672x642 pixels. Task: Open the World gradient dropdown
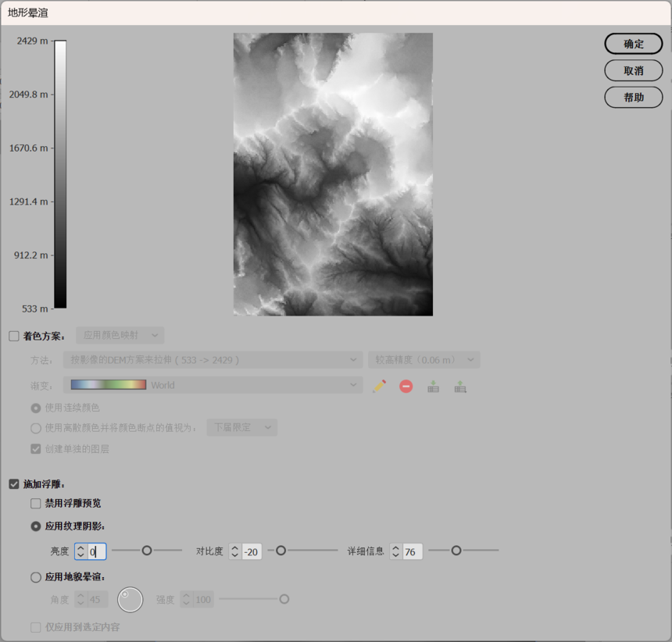point(213,385)
